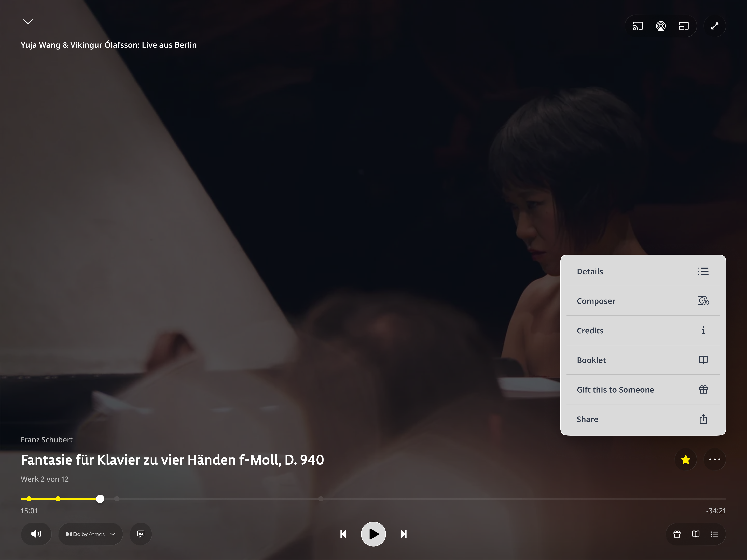The height and width of the screenshot is (560, 747).
Task: Click Share in the options menu
Action: [642, 419]
